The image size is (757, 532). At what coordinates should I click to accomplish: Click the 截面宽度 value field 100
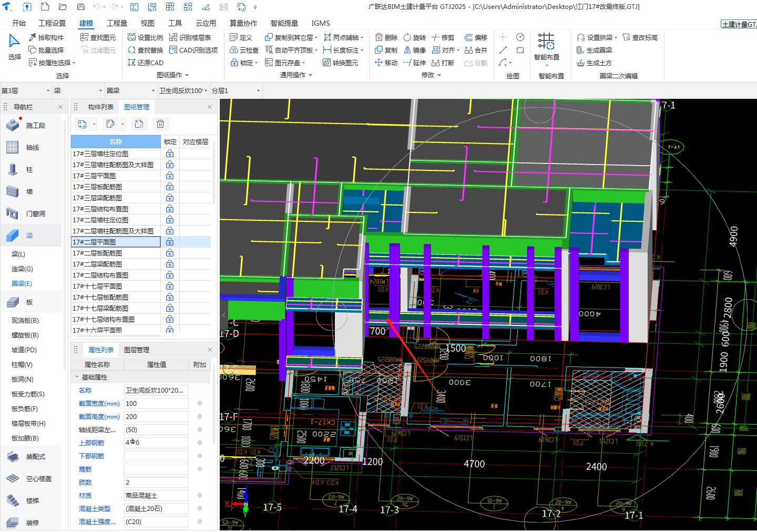[x=156, y=403]
